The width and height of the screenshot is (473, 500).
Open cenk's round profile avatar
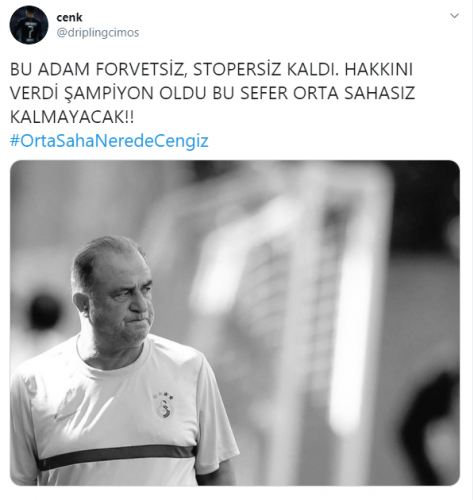click(29, 24)
